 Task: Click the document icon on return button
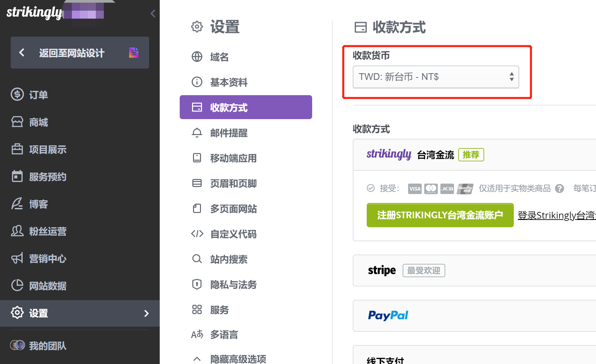[x=134, y=53]
